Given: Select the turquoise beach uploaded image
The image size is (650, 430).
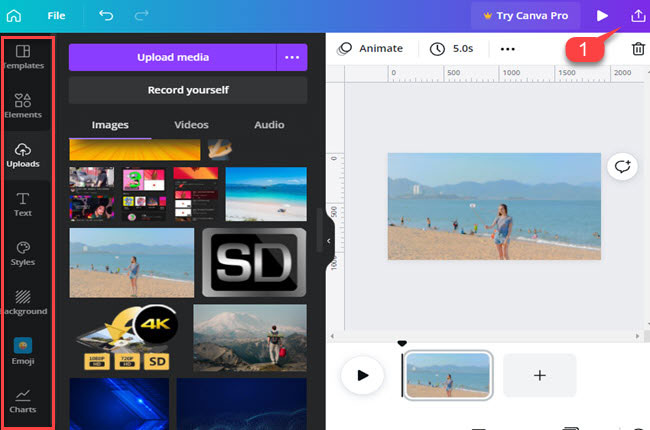Looking at the screenshot, I should click(266, 194).
